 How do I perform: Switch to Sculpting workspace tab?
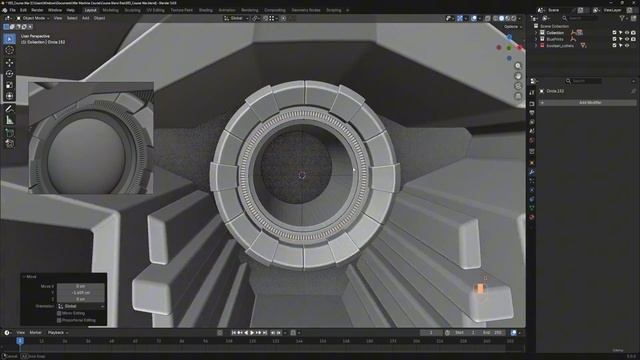133,10
